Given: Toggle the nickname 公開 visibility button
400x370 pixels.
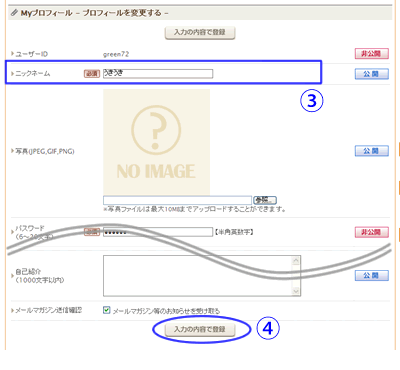Looking at the screenshot, I should click(x=372, y=74).
